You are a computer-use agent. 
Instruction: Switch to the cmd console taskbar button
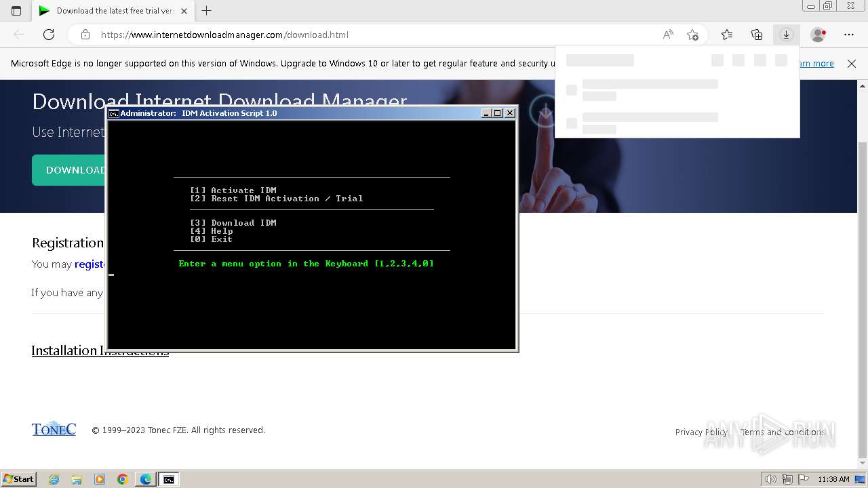click(169, 479)
